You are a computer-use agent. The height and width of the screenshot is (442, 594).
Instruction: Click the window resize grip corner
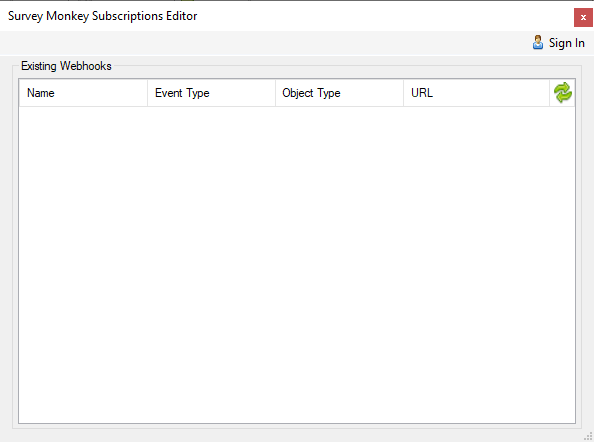tap(588, 437)
